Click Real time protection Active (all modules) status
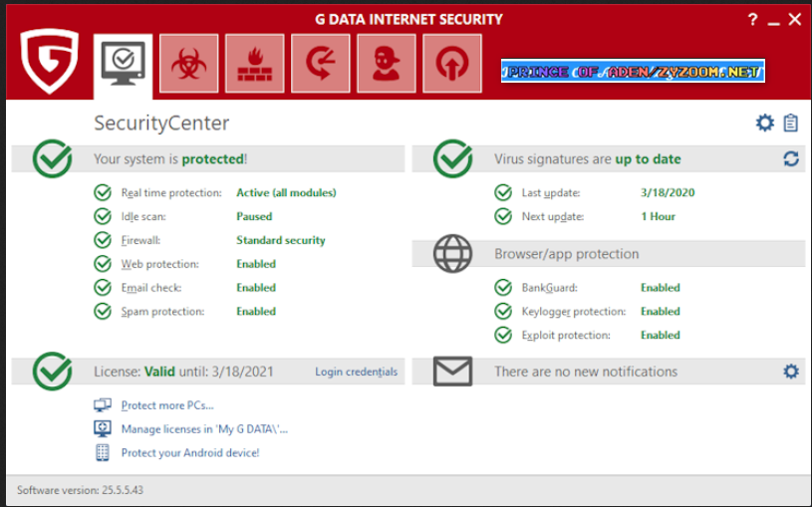The height and width of the screenshot is (507, 812). (x=286, y=192)
